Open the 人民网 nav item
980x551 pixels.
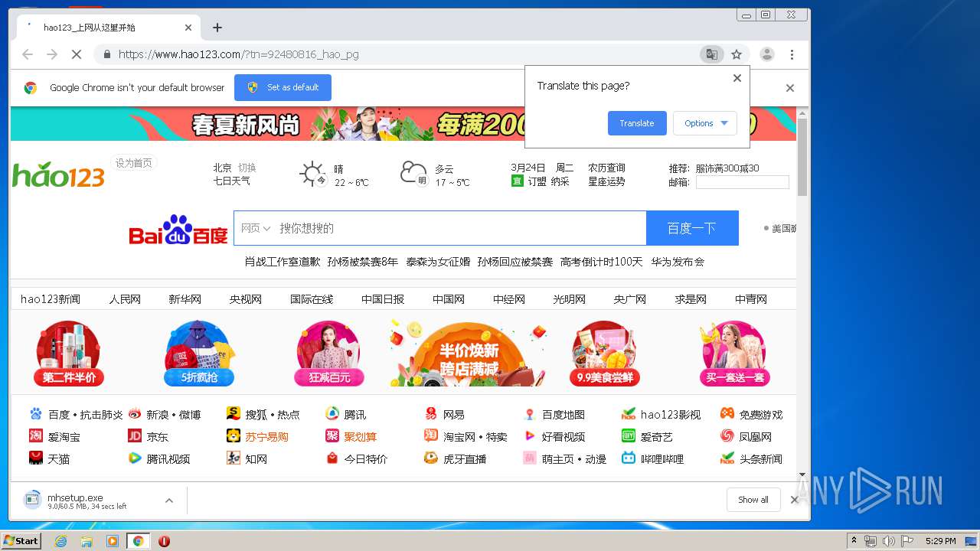click(x=125, y=299)
